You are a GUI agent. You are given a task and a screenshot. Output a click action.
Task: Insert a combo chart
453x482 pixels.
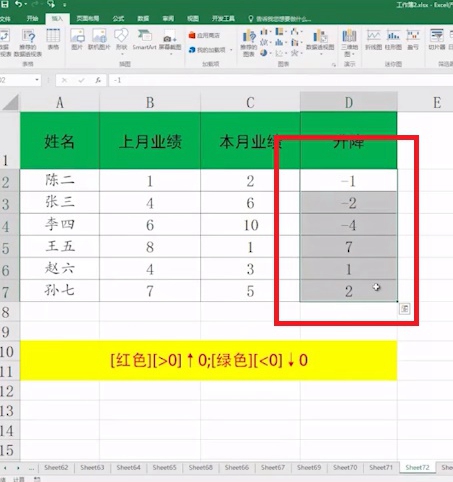point(296,42)
